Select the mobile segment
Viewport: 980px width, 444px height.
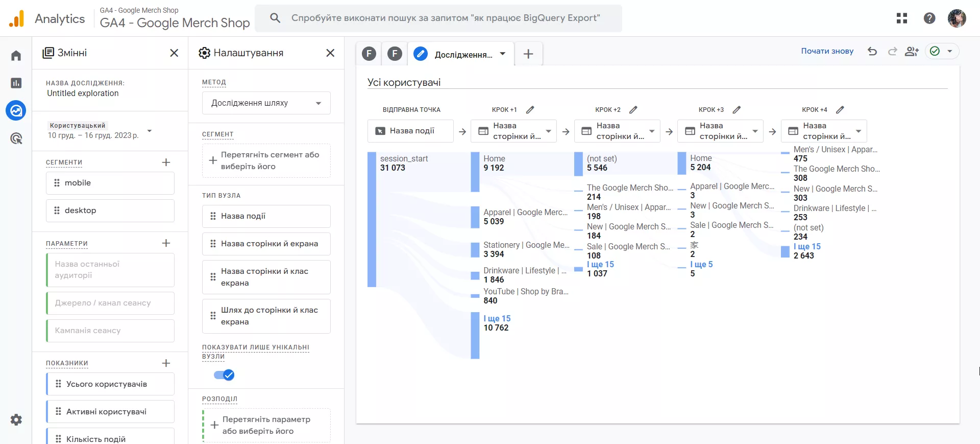(110, 183)
